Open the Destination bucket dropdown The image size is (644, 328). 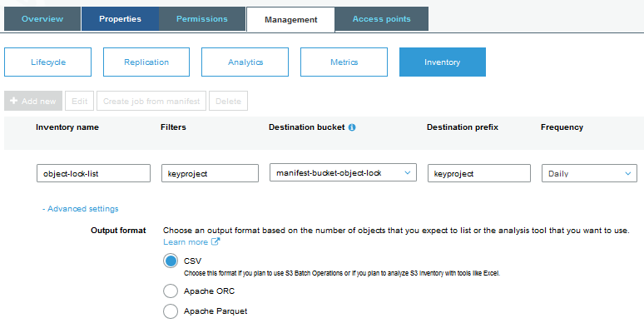point(343,172)
